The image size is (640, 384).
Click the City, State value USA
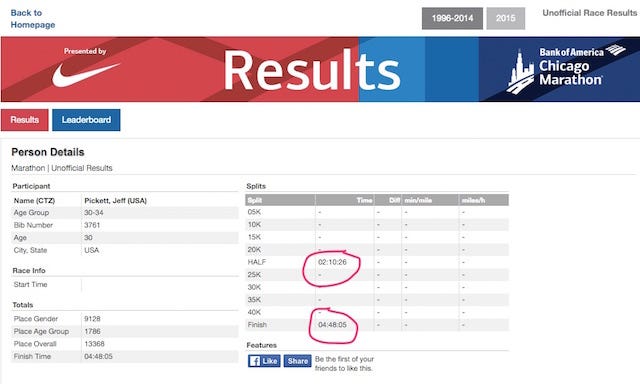pyautogui.click(x=91, y=251)
